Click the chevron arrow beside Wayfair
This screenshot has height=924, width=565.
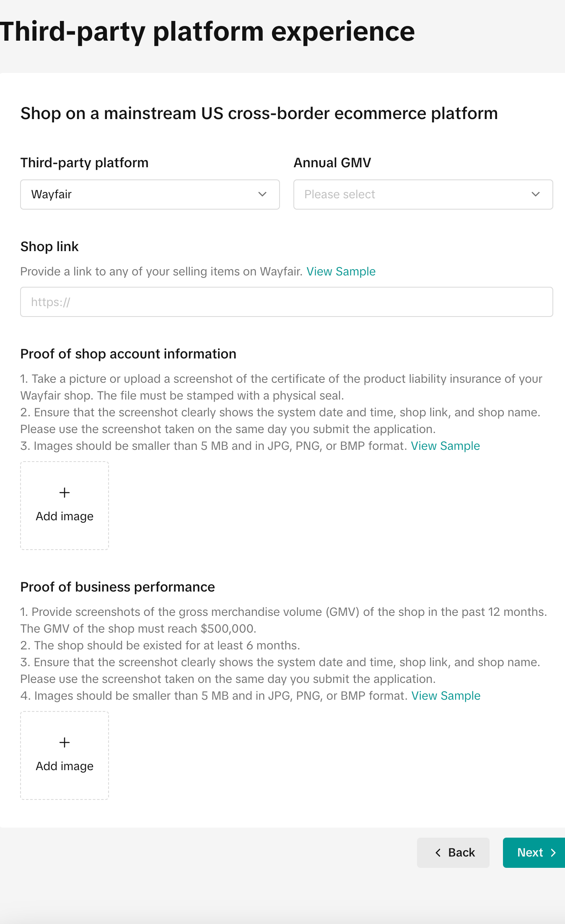click(x=262, y=194)
